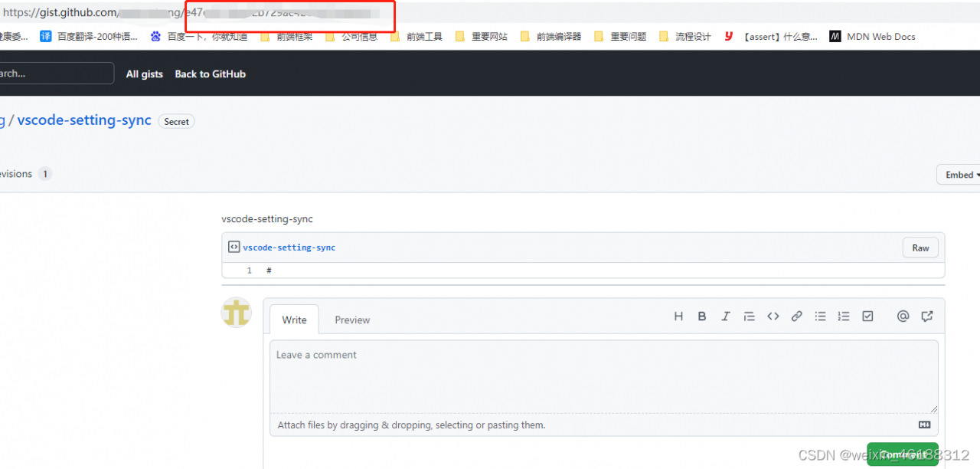
Task: Apply bold formatting in comment toolbar
Action: pos(702,316)
